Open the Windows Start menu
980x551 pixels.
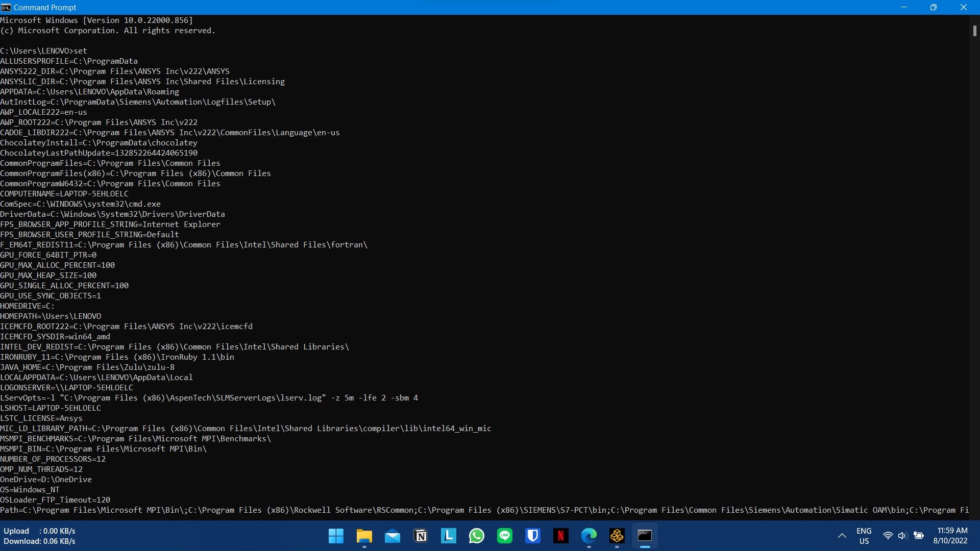(336, 536)
